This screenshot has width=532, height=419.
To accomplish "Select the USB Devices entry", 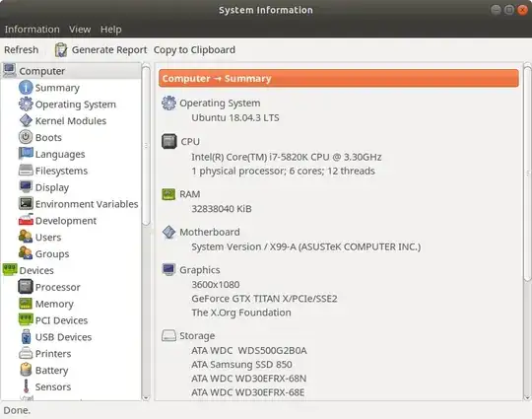I will coord(63,337).
